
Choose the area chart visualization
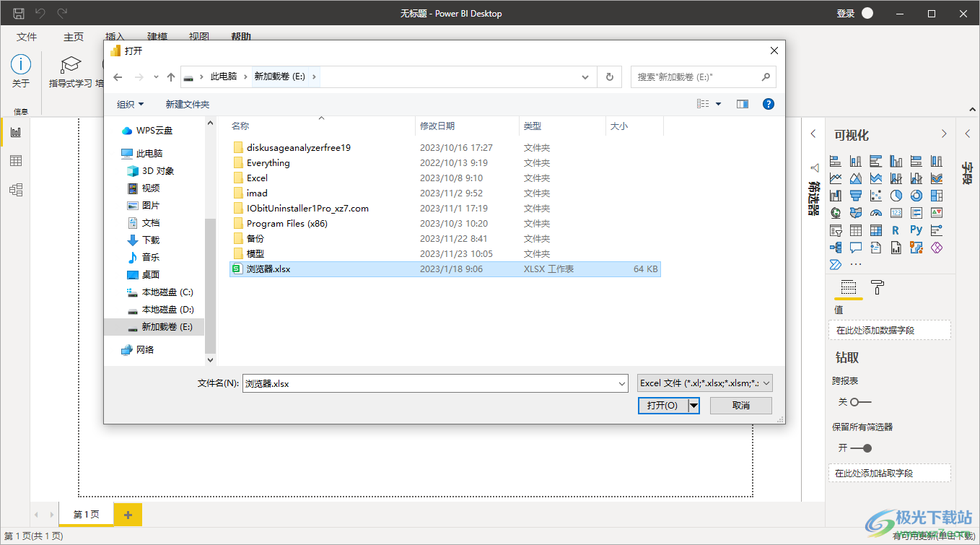click(856, 178)
